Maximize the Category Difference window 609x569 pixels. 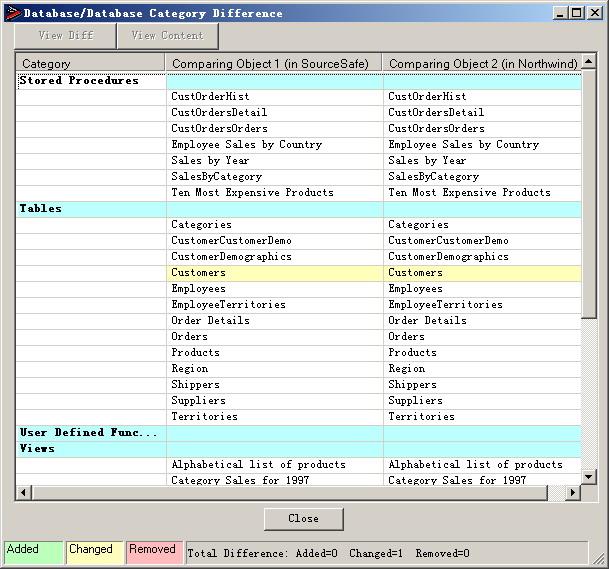pyautogui.click(x=577, y=13)
